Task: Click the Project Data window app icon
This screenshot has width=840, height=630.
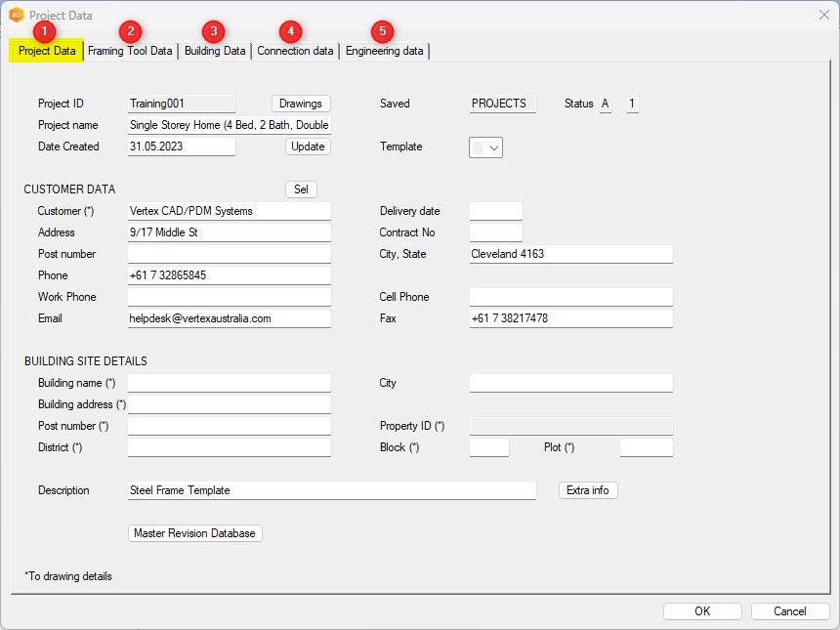Action: [x=16, y=15]
